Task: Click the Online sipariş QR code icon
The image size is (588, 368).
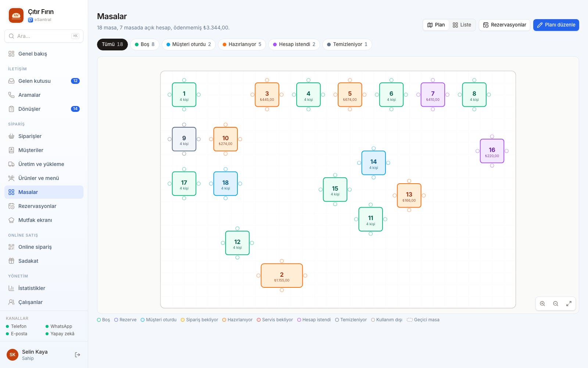Action: 11,247
